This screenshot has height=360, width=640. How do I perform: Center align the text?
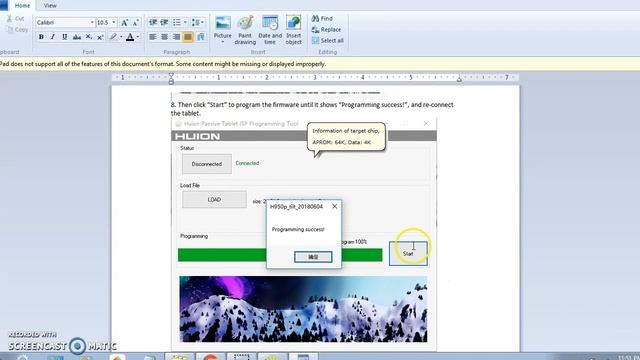pos(164,37)
